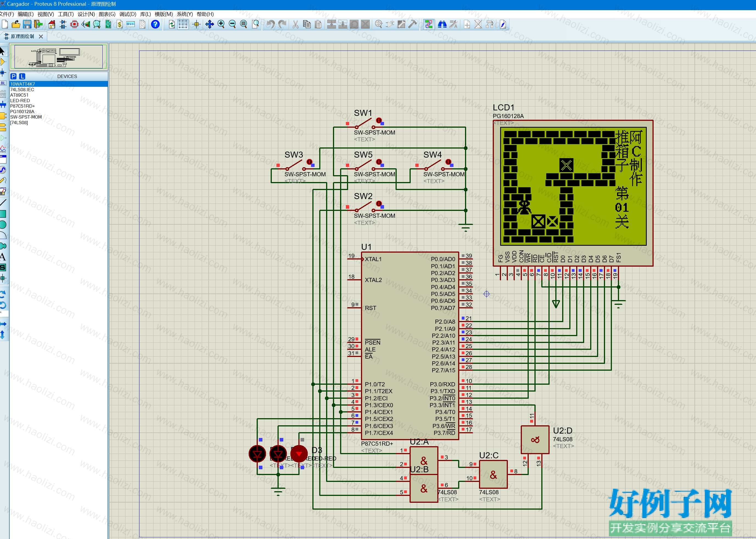Toggle the grid display button

point(183,24)
